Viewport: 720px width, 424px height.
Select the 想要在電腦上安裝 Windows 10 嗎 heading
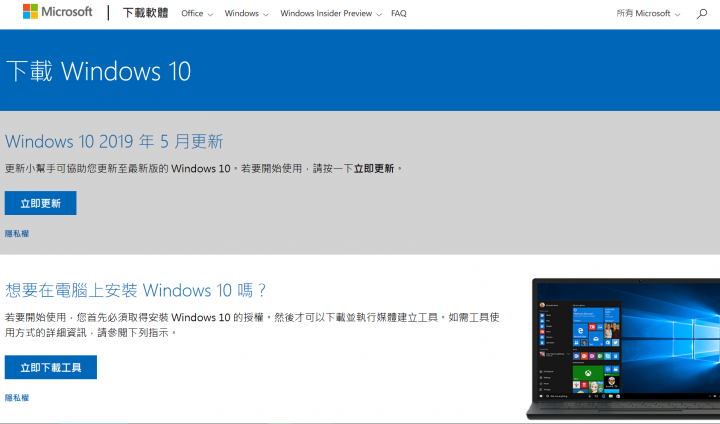135,290
